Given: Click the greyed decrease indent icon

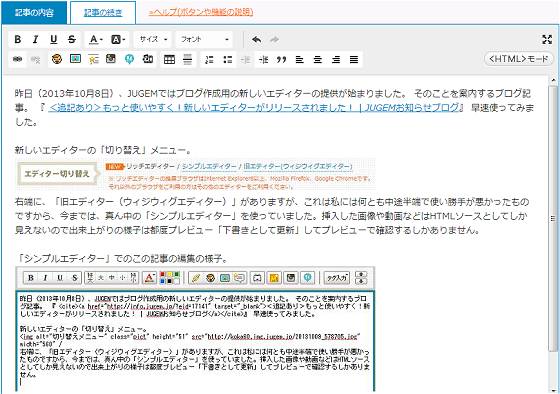Looking at the screenshot, I should [246, 59].
